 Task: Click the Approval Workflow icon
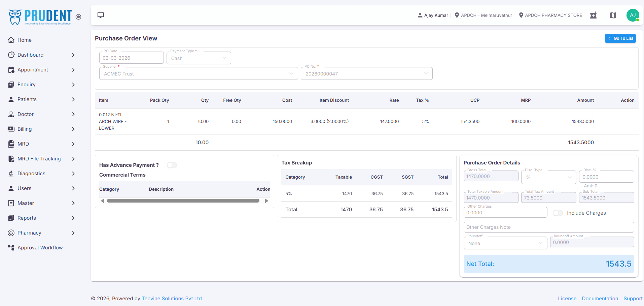click(x=11, y=248)
